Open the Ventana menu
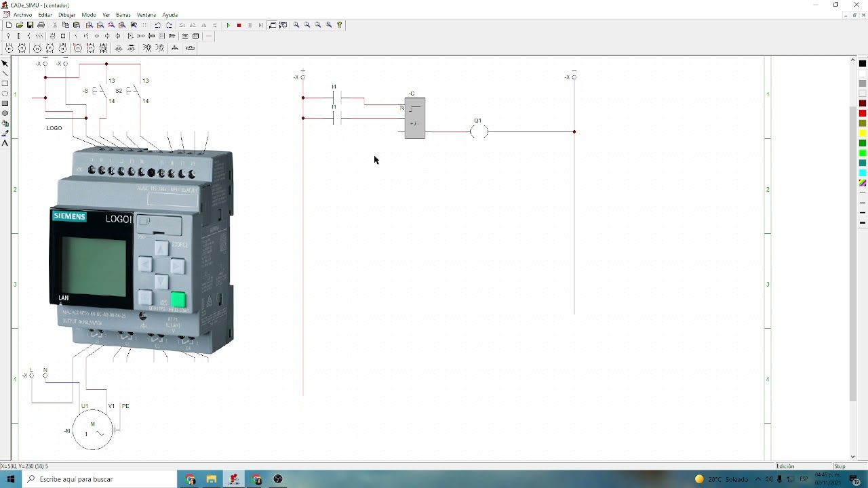 (x=146, y=15)
